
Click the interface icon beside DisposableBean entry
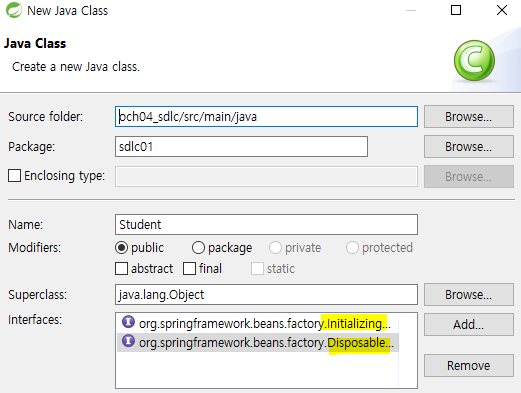(x=128, y=341)
